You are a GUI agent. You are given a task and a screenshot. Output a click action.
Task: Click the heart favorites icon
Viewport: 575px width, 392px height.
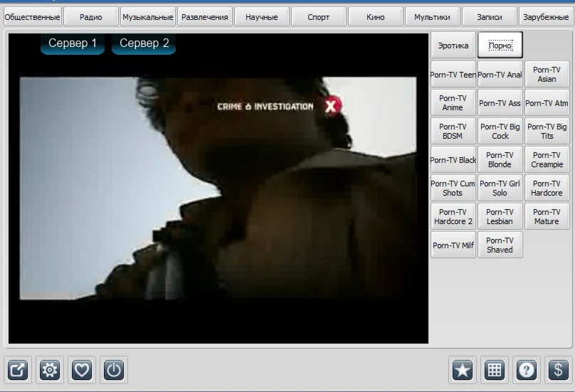click(81, 370)
